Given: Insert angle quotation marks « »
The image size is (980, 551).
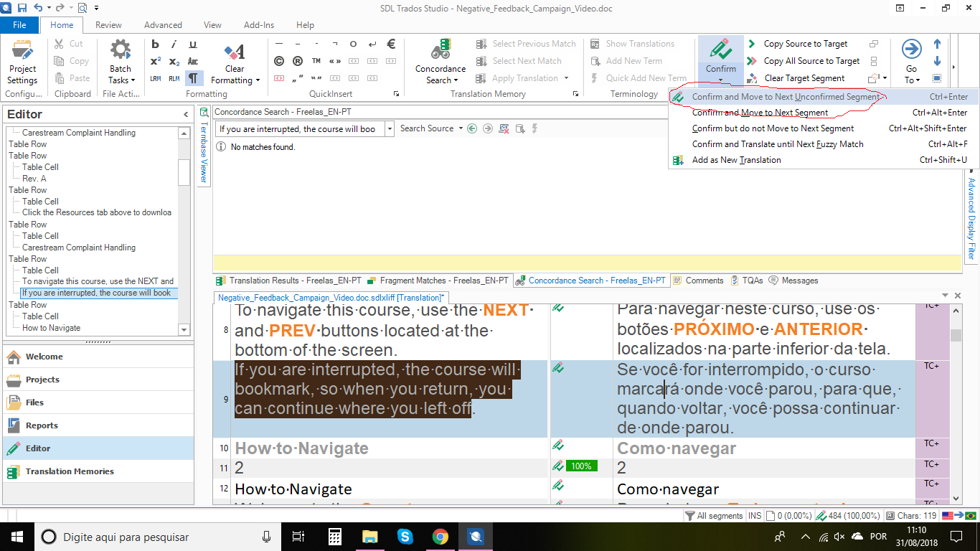Looking at the screenshot, I should 335,61.
